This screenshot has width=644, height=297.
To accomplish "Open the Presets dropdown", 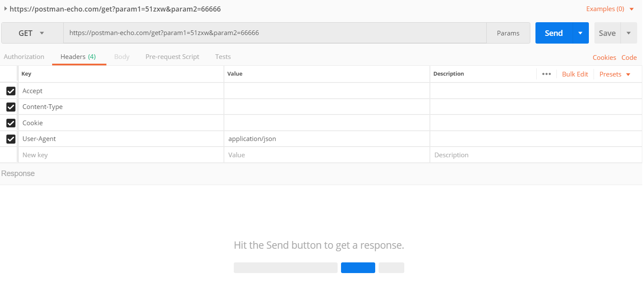I will tap(615, 74).
